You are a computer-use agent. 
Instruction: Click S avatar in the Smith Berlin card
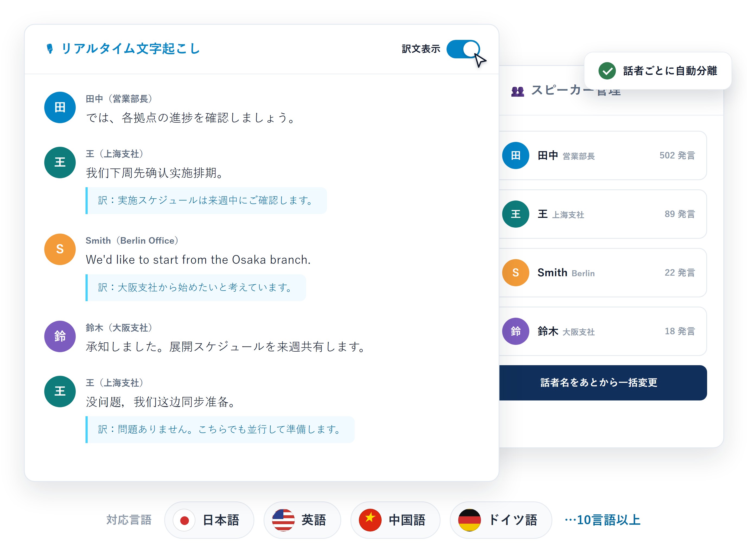coord(515,272)
